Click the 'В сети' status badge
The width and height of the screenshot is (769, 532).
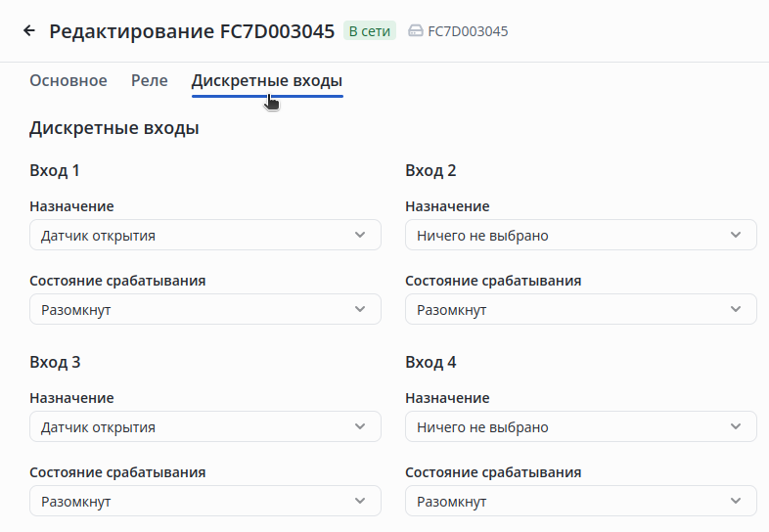[369, 31]
